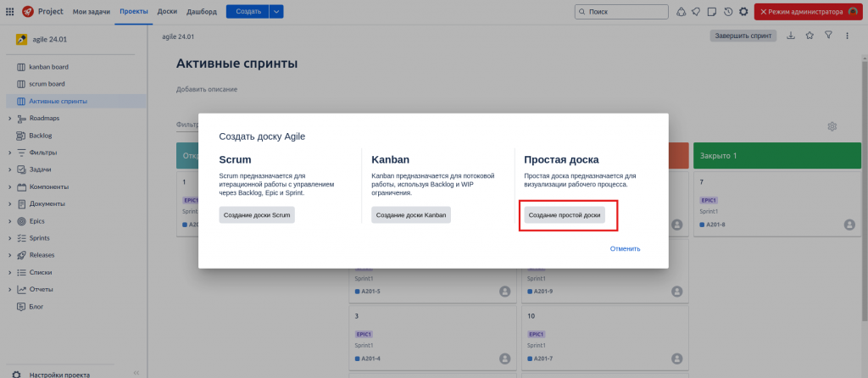Star the board as favorite
Image resolution: width=868 pixels, height=378 pixels.
(x=810, y=36)
